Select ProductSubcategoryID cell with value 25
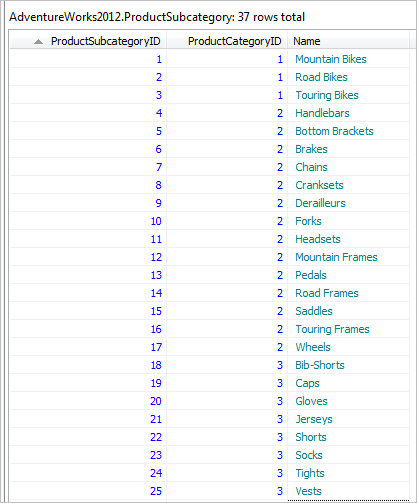 [88, 491]
